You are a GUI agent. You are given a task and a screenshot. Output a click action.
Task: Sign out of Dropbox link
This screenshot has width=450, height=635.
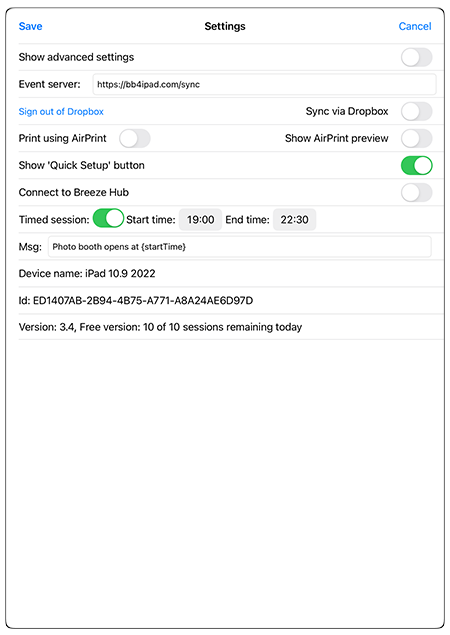[x=61, y=111]
